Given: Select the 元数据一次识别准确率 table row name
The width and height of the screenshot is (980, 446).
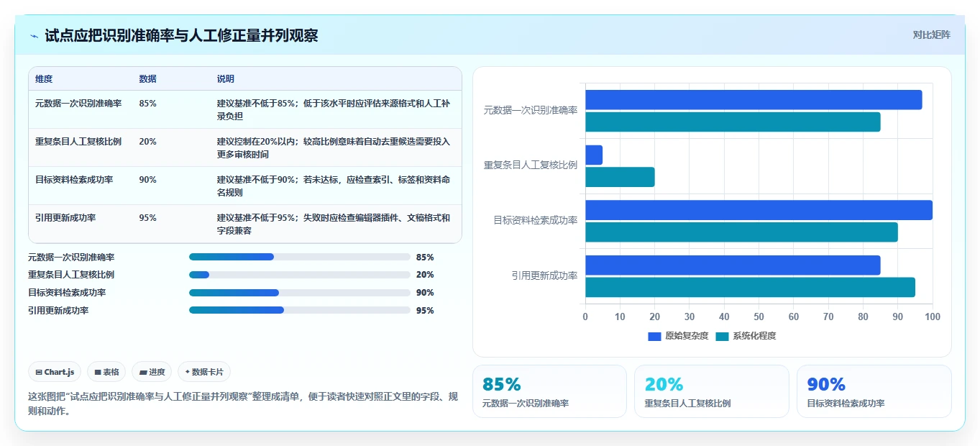Looking at the screenshot, I should 78,104.
